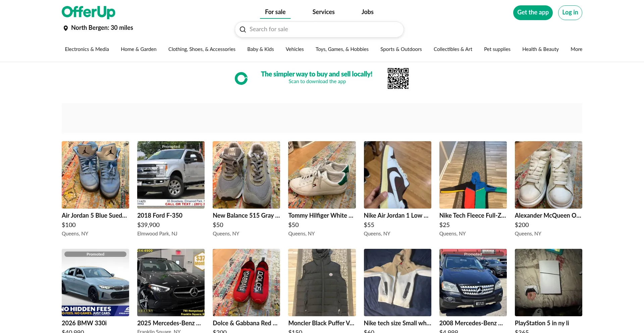Open Home & Garden category

click(x=139, y=49)
